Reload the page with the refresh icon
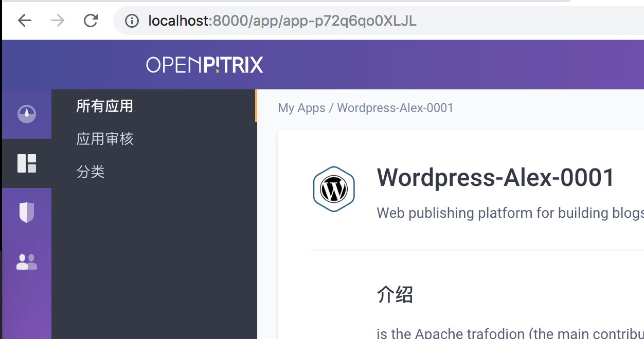The height and width of the screenshot is (339, 644). click(91, 21)
